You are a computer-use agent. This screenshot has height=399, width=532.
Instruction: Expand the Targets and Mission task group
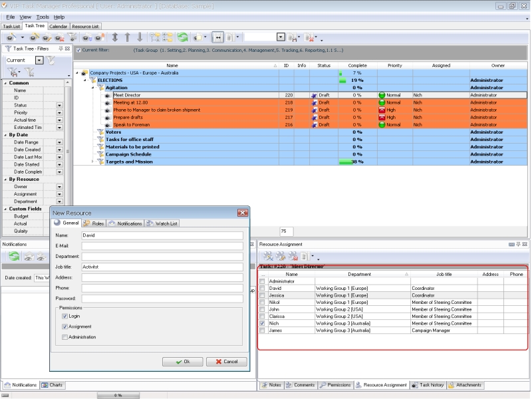click(92, 162)
